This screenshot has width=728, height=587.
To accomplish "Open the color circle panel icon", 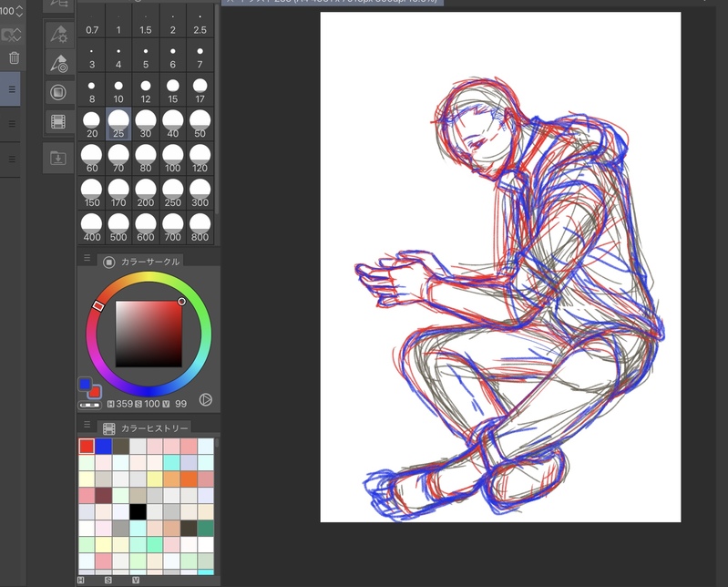I will tap(58, 92).
